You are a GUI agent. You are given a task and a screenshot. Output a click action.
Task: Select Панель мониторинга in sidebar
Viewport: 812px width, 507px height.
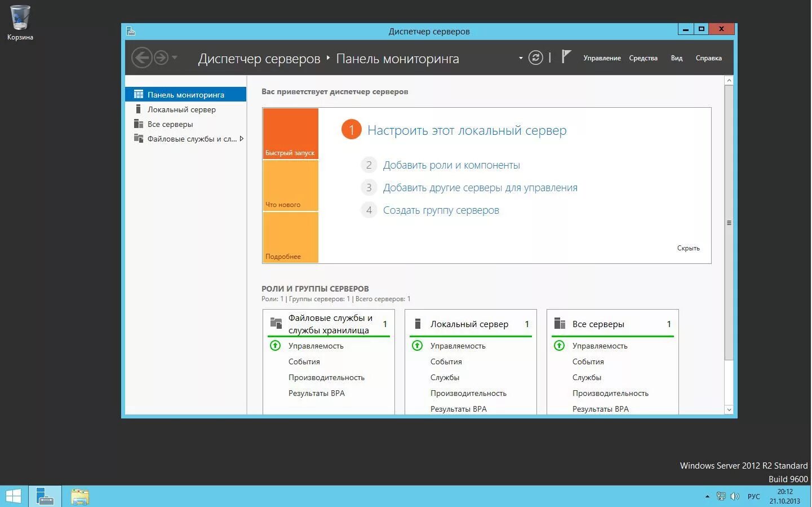pyautogui.click(x=186, y=95)
